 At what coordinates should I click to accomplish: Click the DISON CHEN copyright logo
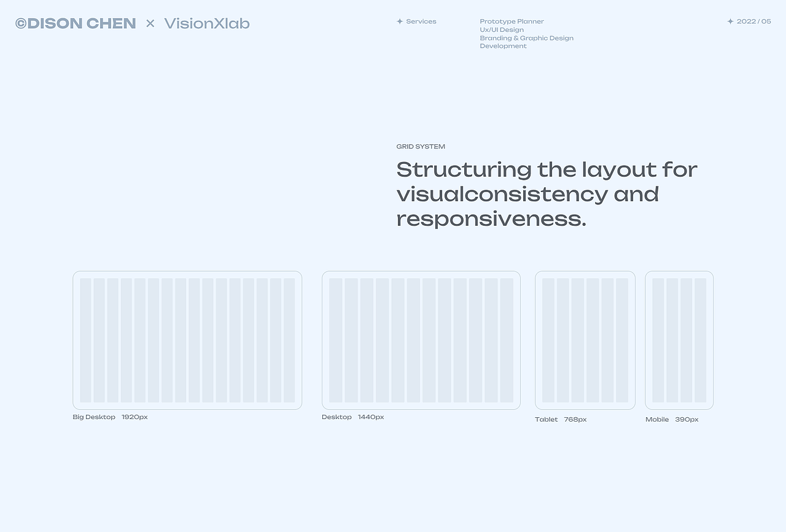click(x=76, y=23)
